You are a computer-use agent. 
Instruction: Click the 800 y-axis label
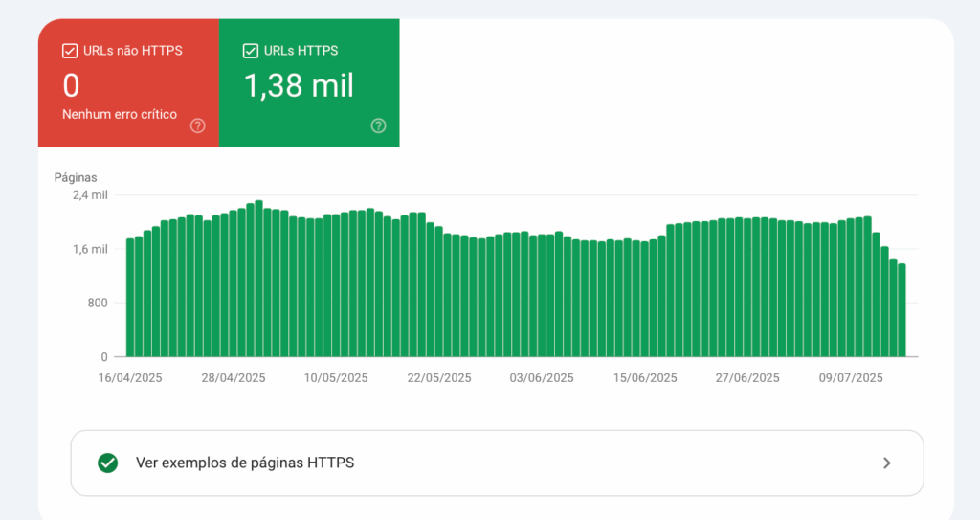(x=98, y=303)
